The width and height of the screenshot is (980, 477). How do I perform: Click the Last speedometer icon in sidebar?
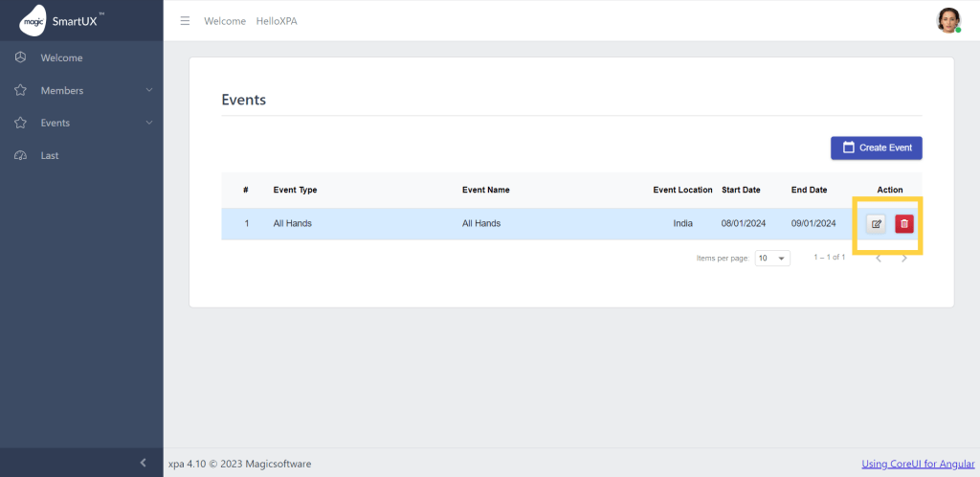pos(20,155)
